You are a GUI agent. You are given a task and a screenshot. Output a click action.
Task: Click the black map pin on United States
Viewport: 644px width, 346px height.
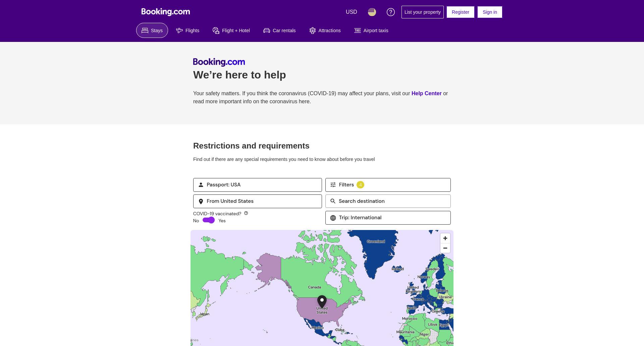pos(322,302)
